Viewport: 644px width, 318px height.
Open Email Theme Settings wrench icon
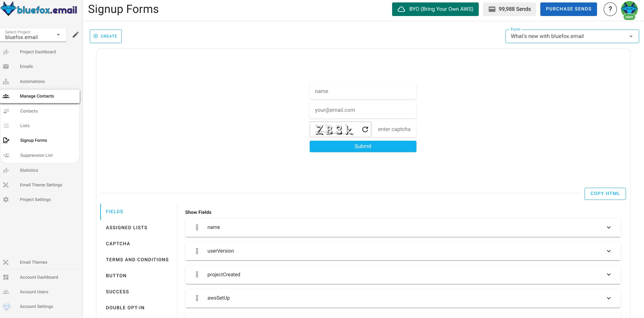coord(6,185)
